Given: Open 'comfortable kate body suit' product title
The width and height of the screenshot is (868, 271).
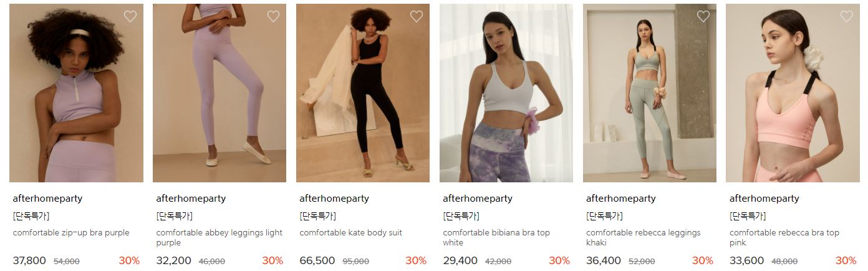Looking at the screenshot, I should [x=350, y=233].
